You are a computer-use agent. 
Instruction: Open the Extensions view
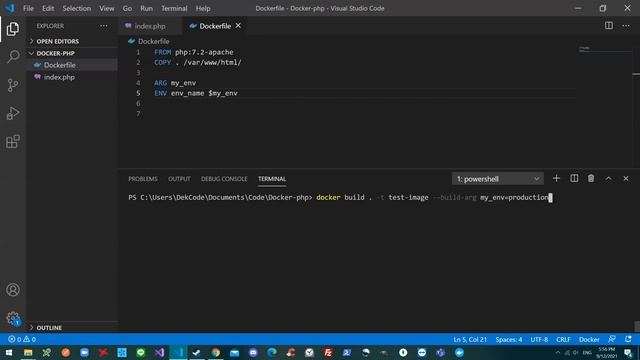point(13,142)
